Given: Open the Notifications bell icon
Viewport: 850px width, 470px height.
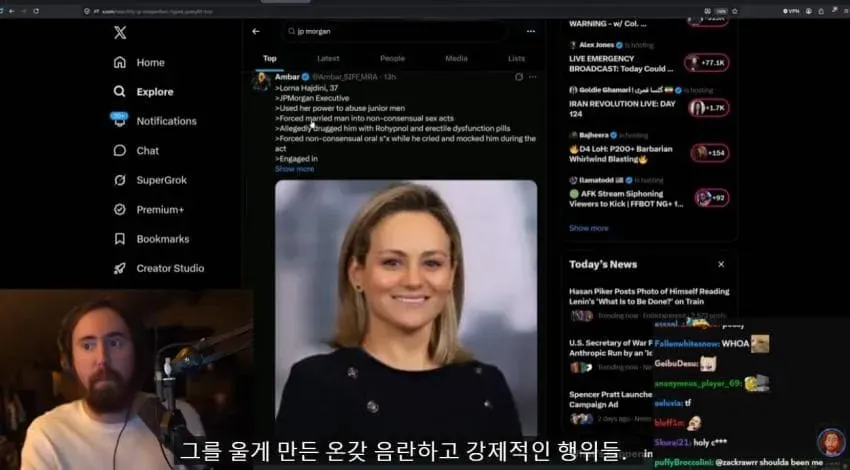Looking at the screenshot, I should tap(119, 120).
